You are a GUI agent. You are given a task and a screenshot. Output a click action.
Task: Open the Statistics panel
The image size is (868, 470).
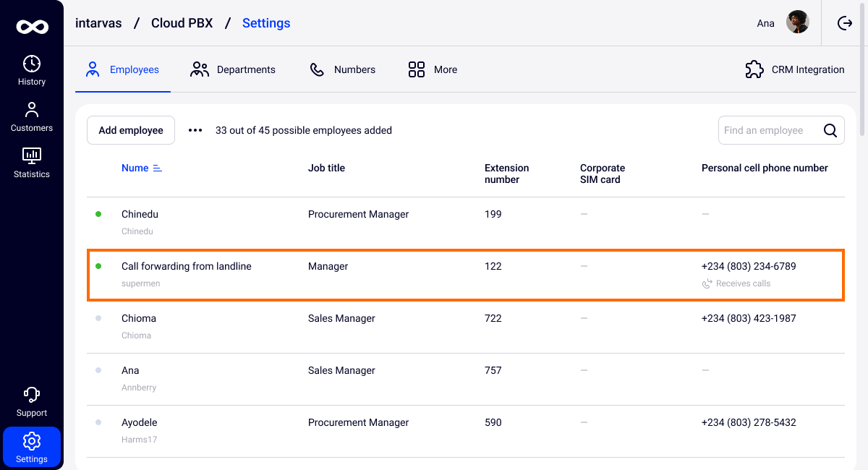click(x=32, y=163)
